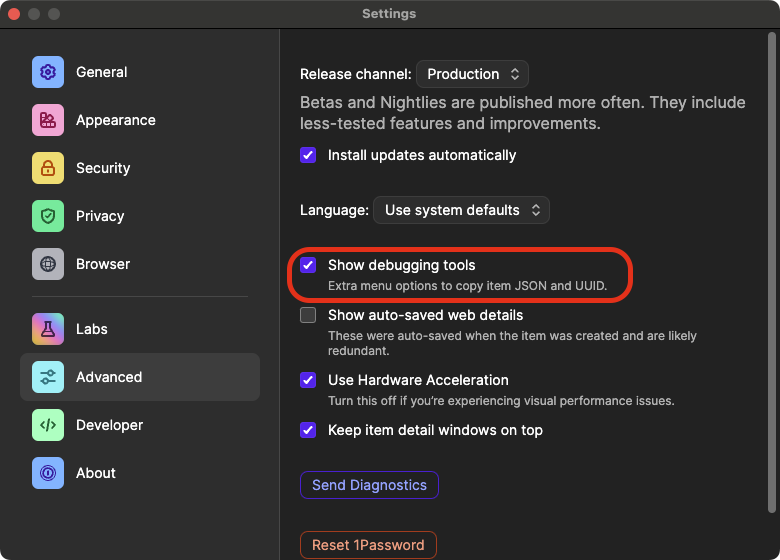Select the Advanced settings tab label

pyautogui.click(x=109, y=377)
